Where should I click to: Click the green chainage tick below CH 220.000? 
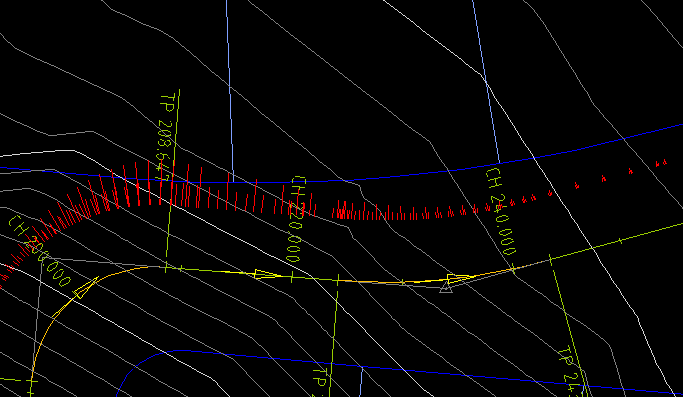click(292, 277)
